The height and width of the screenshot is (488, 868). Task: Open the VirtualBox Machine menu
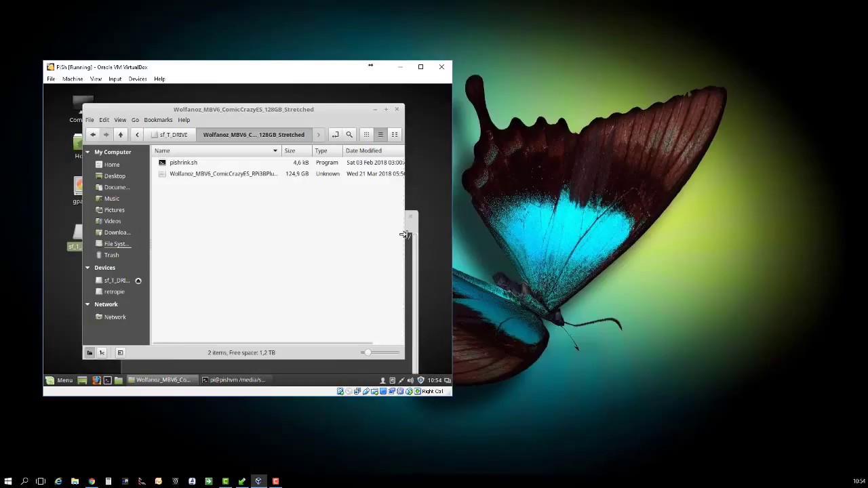point(73,79)
